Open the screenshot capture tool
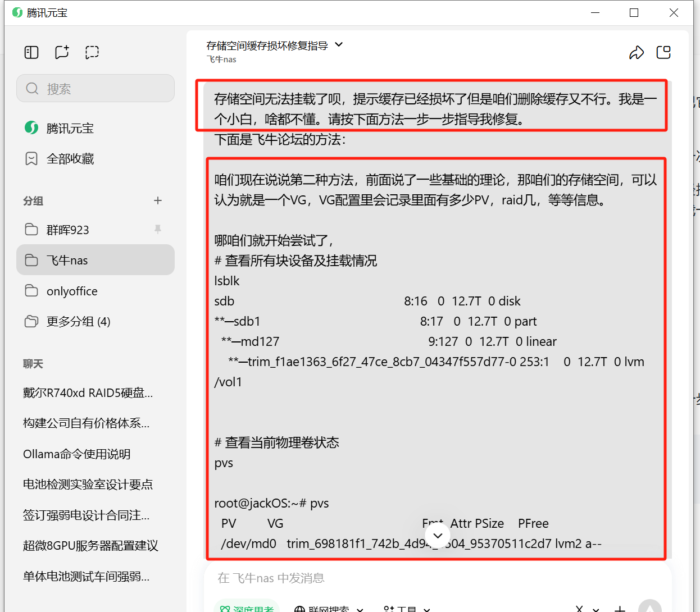This screenshot has width=700, height=612. (92, 52)
